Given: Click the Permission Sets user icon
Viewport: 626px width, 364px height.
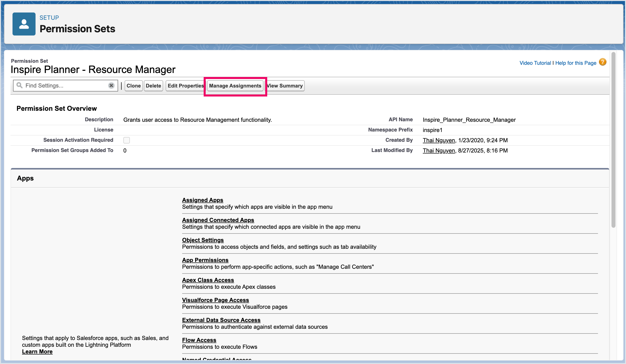Looking at the screenshot, I should pyautogui.click(x=24, y=24).
